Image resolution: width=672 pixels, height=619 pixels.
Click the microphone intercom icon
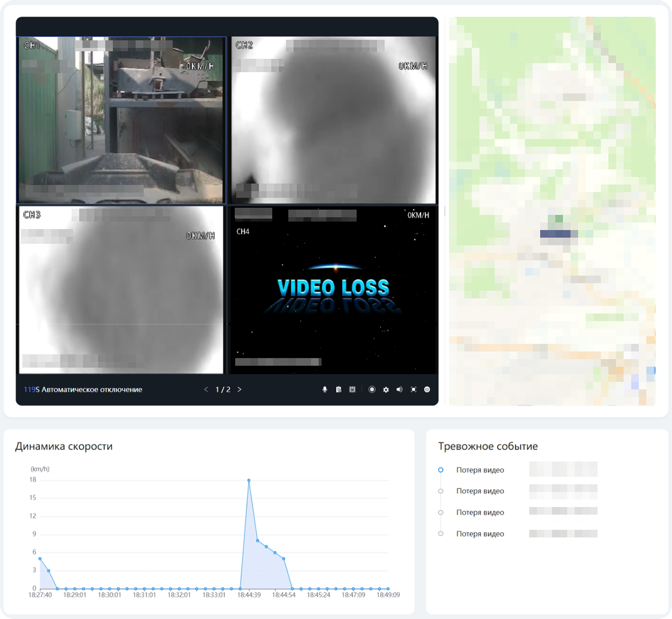(324, 389)
